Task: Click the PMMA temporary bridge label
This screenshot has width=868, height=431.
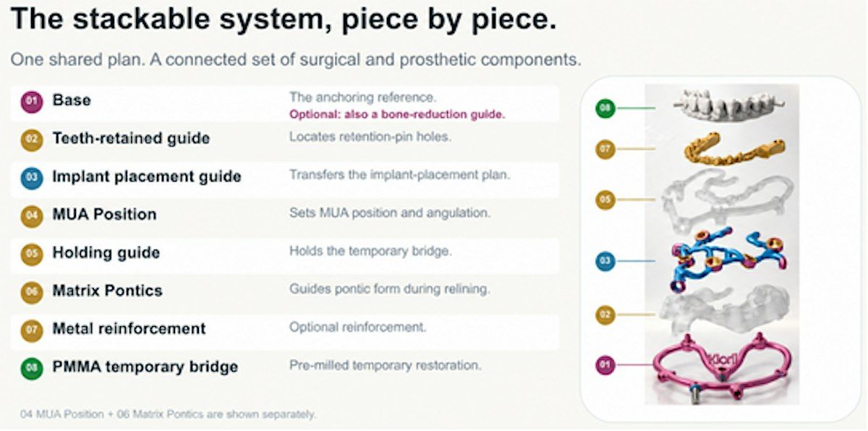Action: [x=145, y=367]
